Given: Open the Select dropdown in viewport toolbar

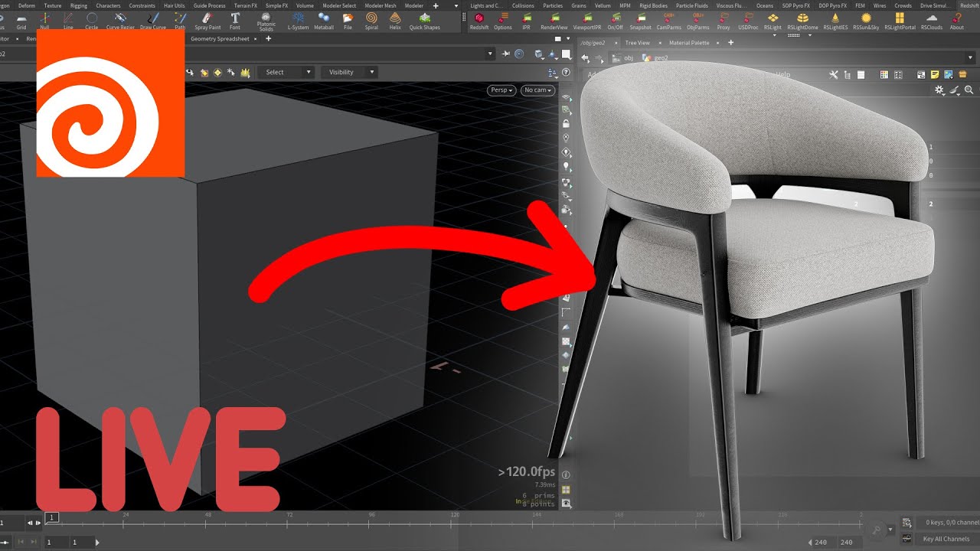Looking at the screenshot, I should (286, 72).
